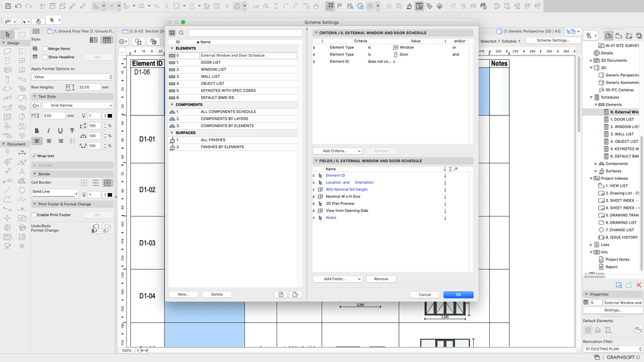Click the import scheme icon in dialog

pyautogui.click(x=282, y=294)
